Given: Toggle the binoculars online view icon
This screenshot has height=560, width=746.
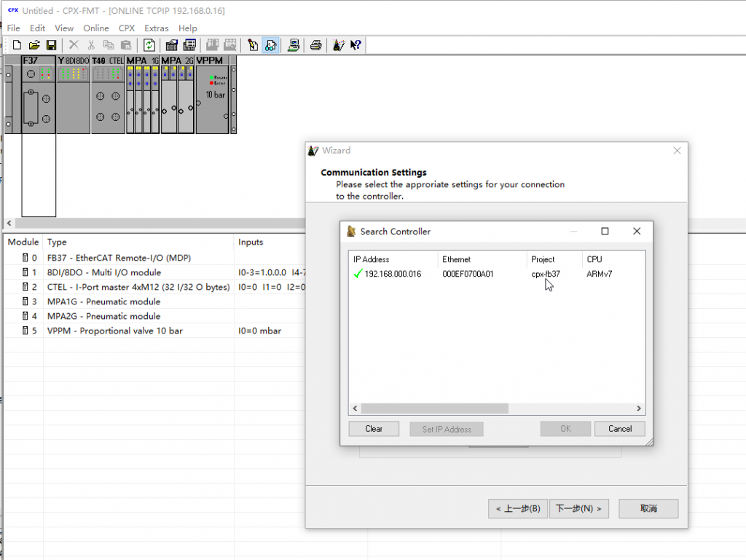Looking at the screenshot, I should 270,45.
